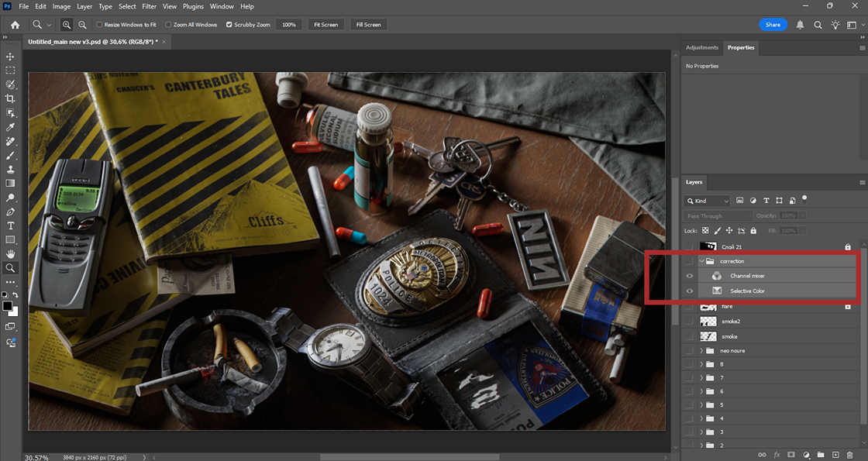868x461 pixels.
Task: Select the Move tool
Action: point(10,57)
